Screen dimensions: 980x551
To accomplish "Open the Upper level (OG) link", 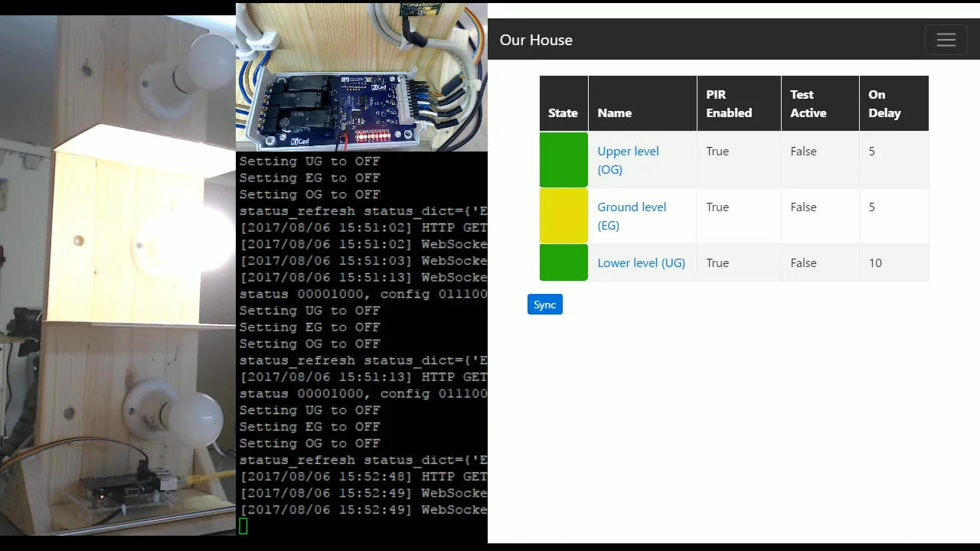I will (x=628, y=160).
